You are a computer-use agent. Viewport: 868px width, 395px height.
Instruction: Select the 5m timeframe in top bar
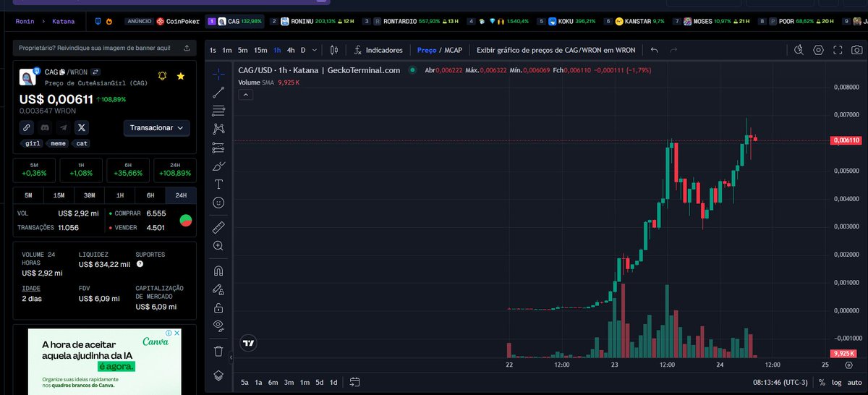(x=243, y=50)
